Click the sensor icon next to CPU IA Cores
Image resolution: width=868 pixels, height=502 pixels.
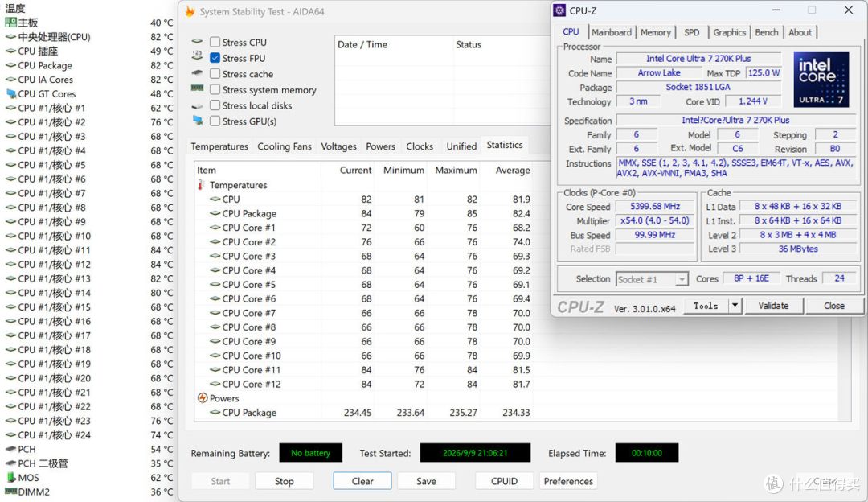coord(10,80)
